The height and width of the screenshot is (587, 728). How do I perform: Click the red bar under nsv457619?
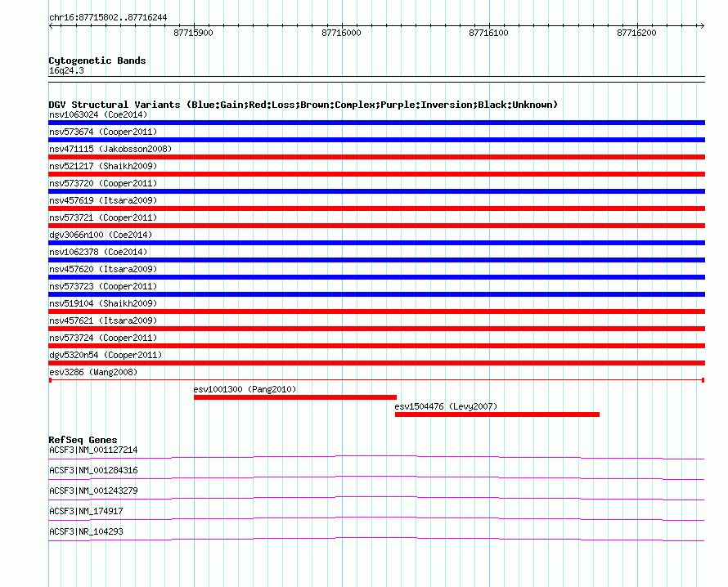tap(376, 208)
